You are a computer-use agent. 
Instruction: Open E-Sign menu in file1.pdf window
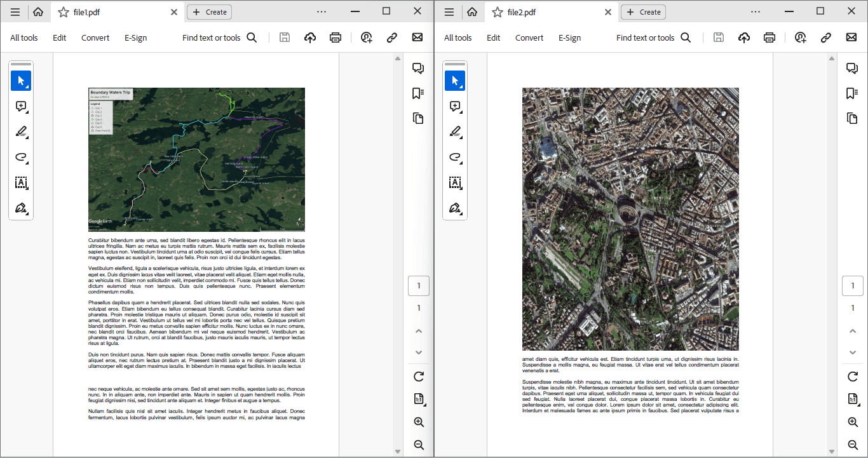coord(136,37)
